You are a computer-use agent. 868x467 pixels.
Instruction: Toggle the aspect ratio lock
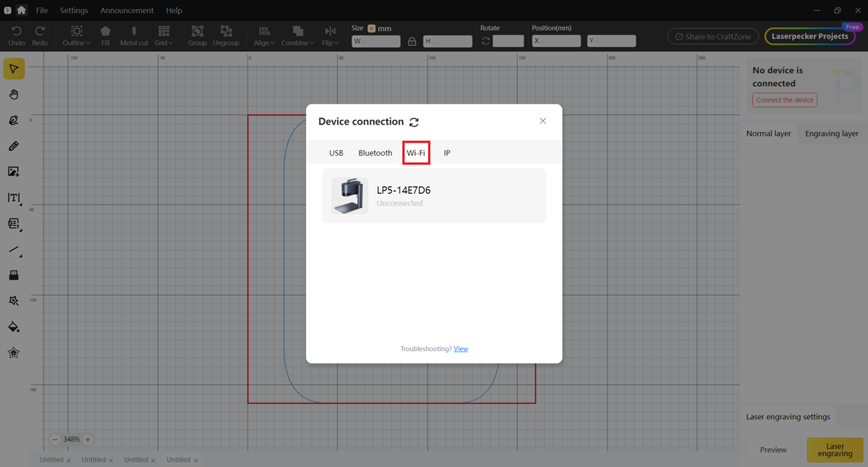412,41
